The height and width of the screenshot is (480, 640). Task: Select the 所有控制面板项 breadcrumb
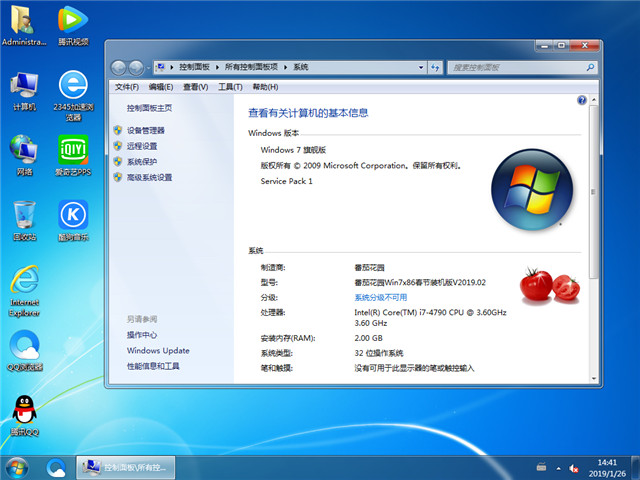pos(251,67)
